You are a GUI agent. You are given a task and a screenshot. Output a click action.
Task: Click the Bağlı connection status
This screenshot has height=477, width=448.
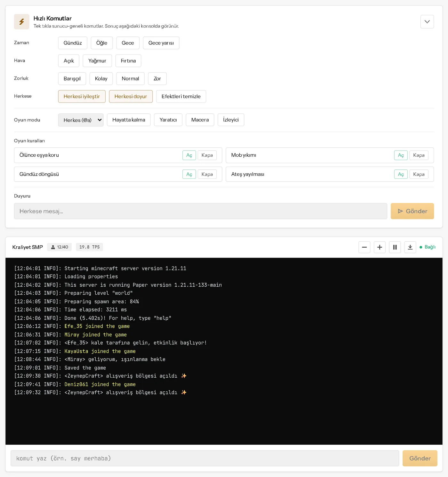coord(428,247)
